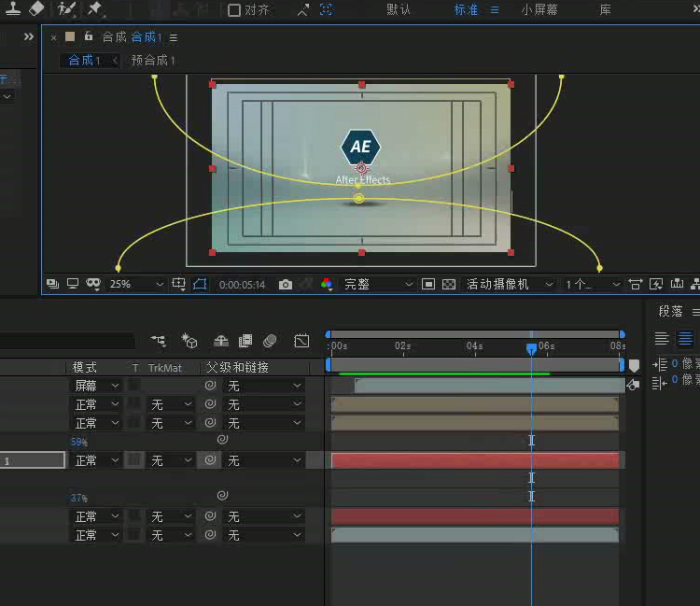Open the parent dropdown on 屏幕 row
This screenshot has height=606, width=700.
pyautogui.click(x=264, y=386)
